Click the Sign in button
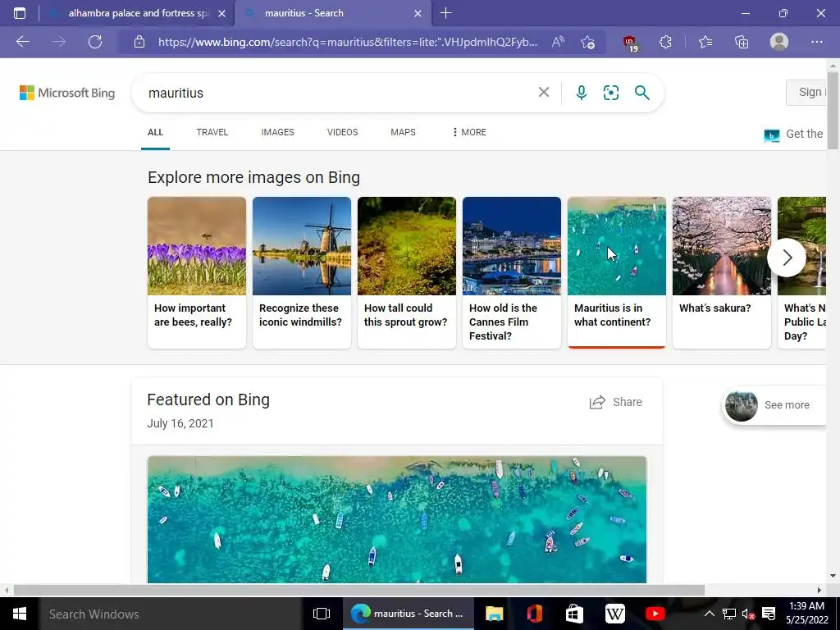This screenshot has height=630, width=840. 807,92
